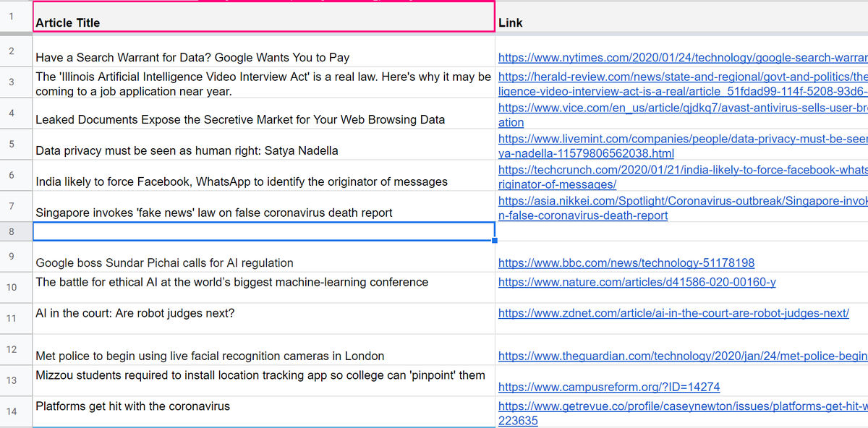Open the campusreform.org tracking app link
Viewport: 868px width, 428px height.
[x=608, y=387]
